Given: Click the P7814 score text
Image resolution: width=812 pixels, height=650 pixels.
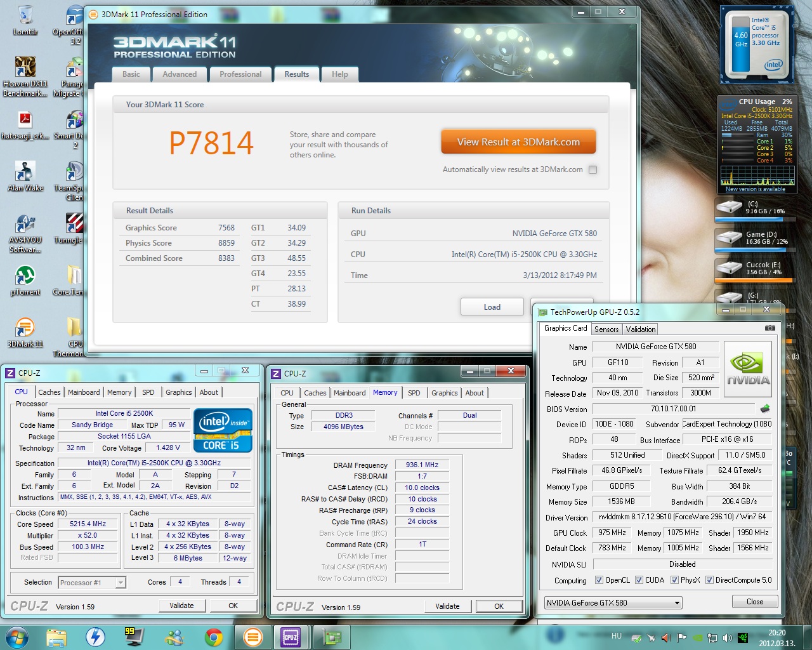Looking at the screenshot, I should (211, 143).
